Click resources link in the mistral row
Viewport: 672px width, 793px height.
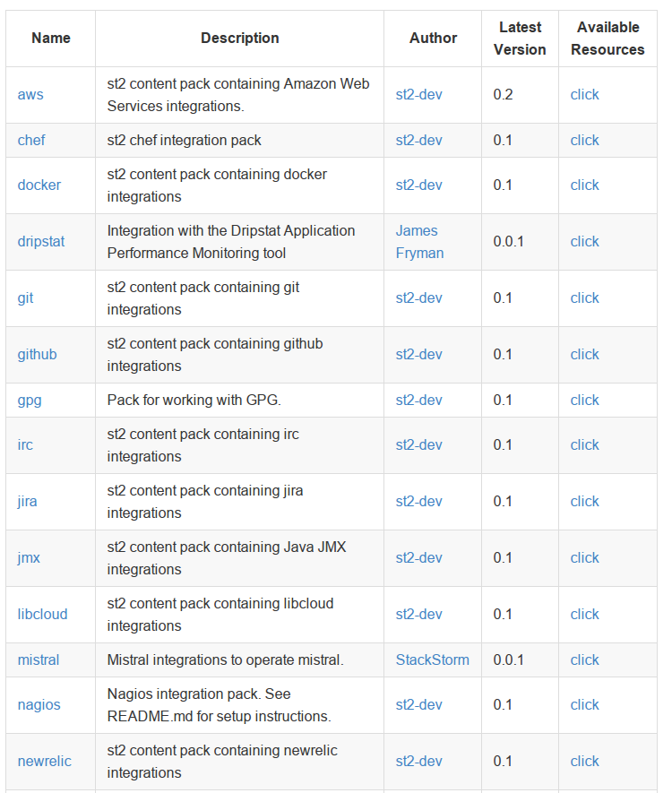pyautogui.click(x=584, y=660)
